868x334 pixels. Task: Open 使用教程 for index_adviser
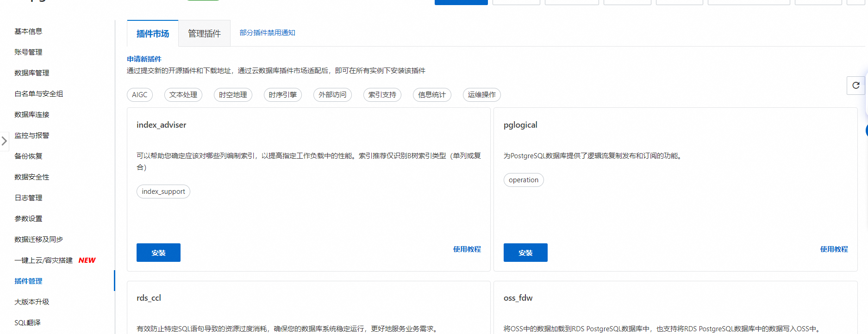click(467, 249)
